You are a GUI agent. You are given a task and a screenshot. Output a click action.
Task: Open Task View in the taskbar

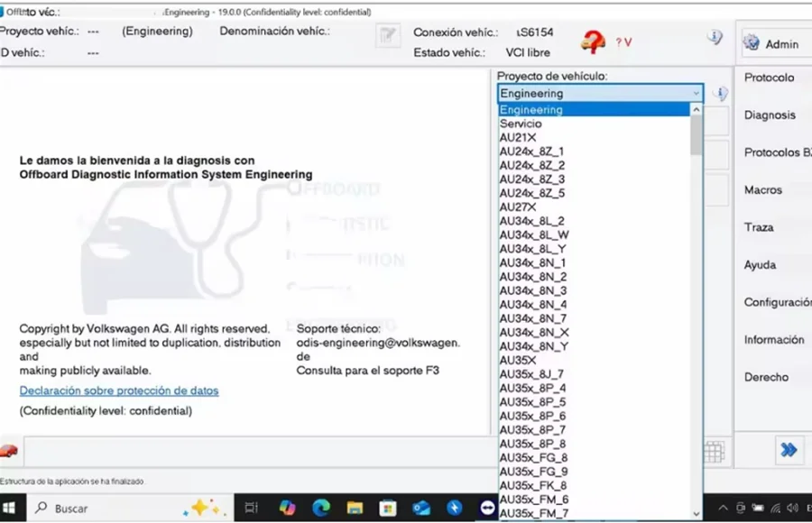coord(251,508)
